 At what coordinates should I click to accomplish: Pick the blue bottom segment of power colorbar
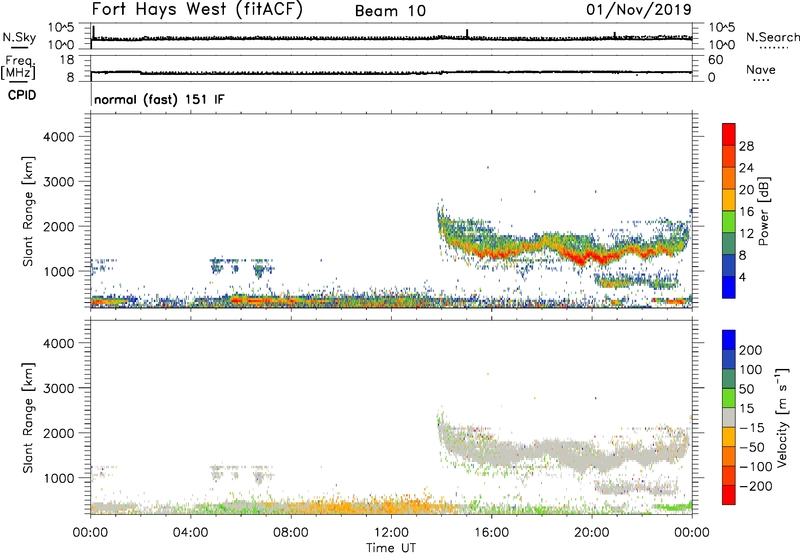point(729,287)
